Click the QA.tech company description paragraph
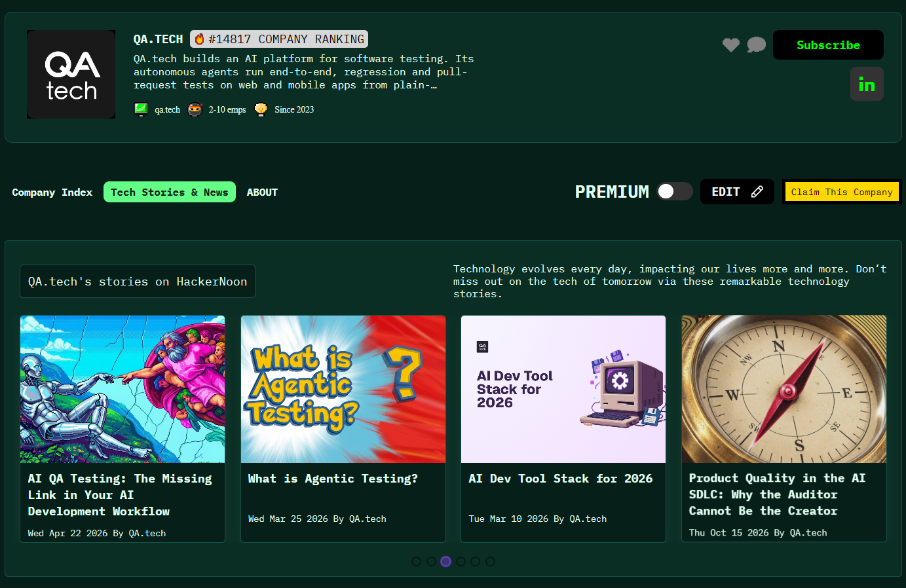This screenshot has height=588, width=906. click(x=303, y=72)
